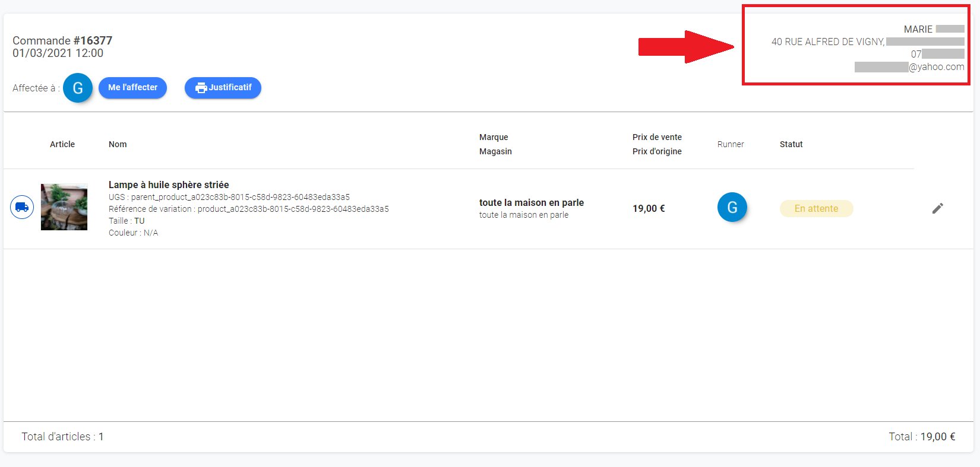Click the bold brand name in the row
980x467 pixels.
pyautogui.click(x=531, y=202)
